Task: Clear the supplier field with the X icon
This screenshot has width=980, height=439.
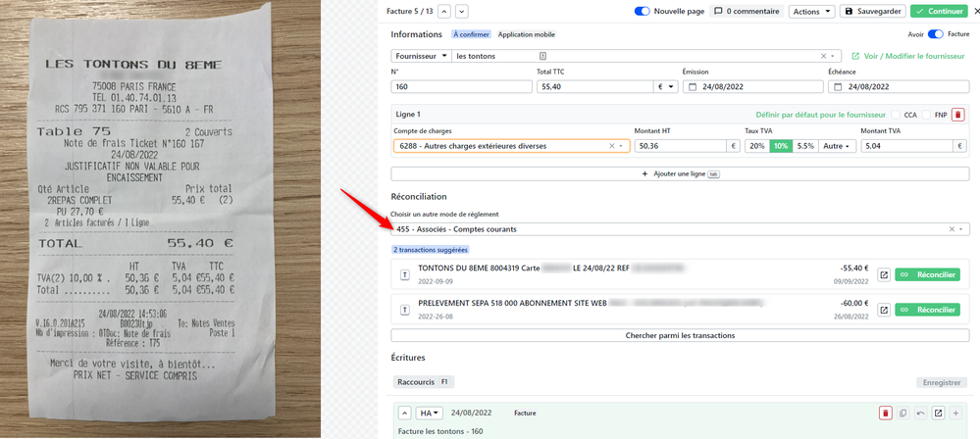Action: (823, 57)
